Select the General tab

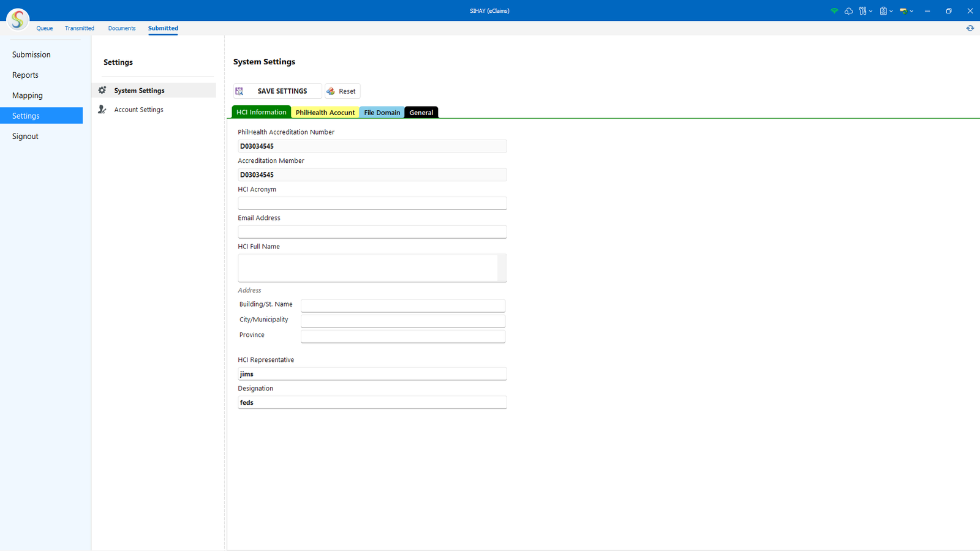click(x=421, y=113)
